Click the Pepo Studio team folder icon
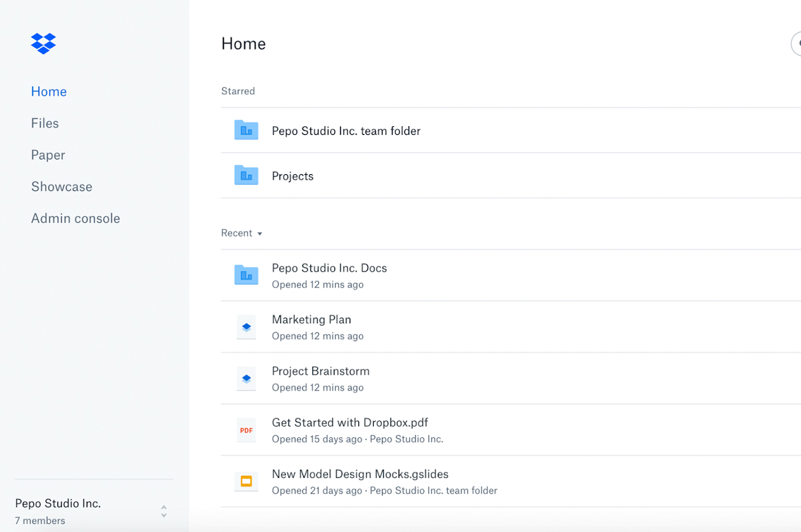Screen dimensions: 801x532 tap(246, 130)
